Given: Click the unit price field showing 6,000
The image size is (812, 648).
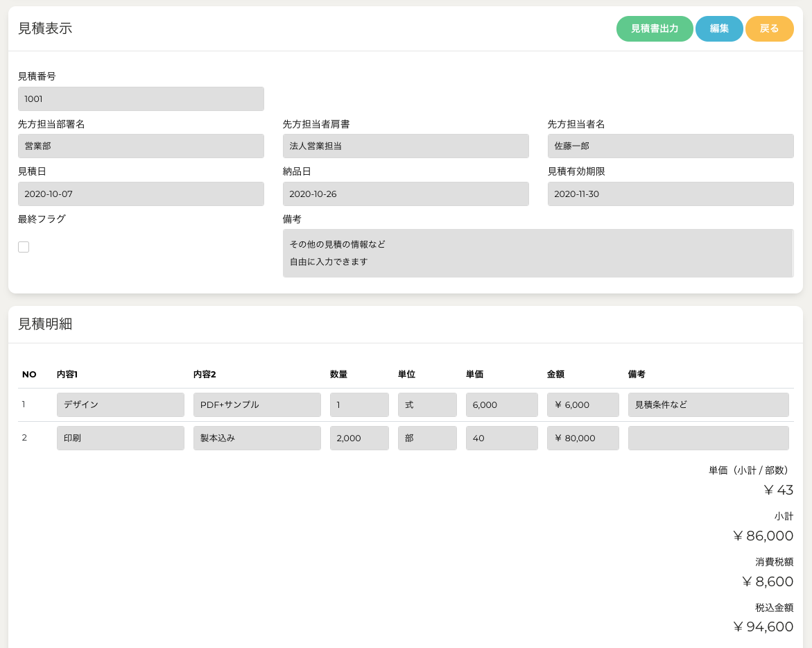Looking at the screenshot, I should pos(502,404).
